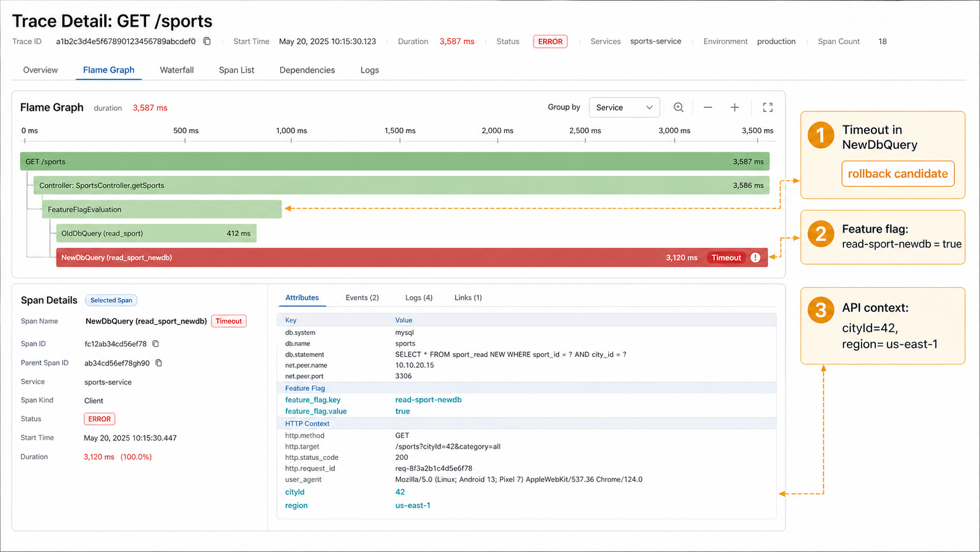
Task: Expand flame graph to fullscreen
Action: click(x=768, y=107)
